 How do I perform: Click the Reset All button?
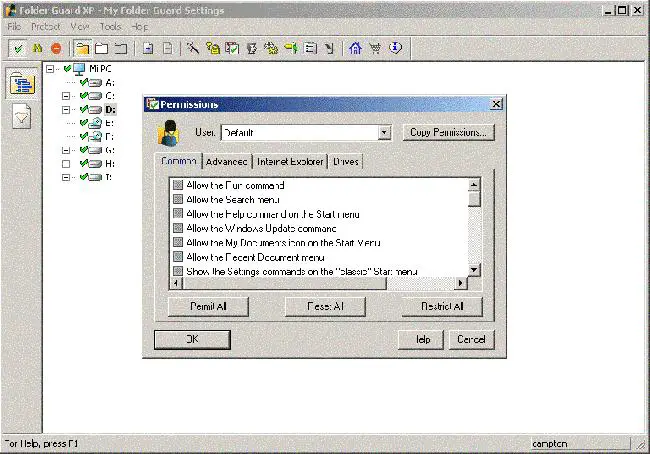coord(325,306)
